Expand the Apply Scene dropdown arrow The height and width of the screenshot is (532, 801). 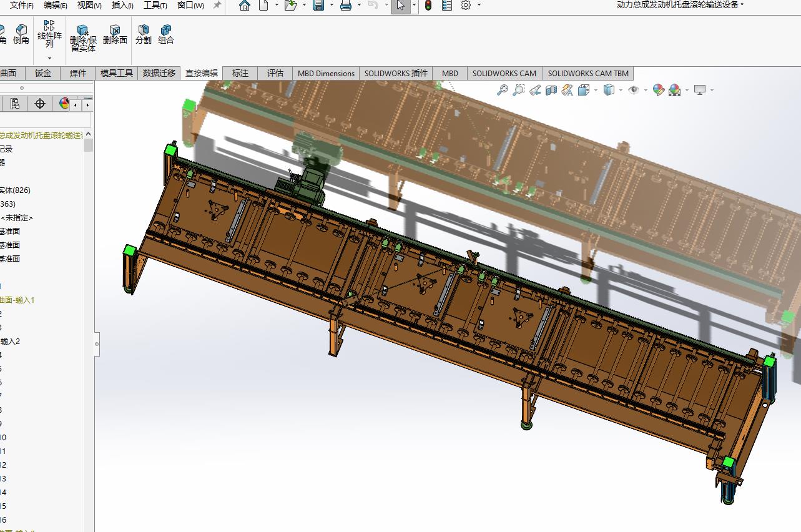687,90
